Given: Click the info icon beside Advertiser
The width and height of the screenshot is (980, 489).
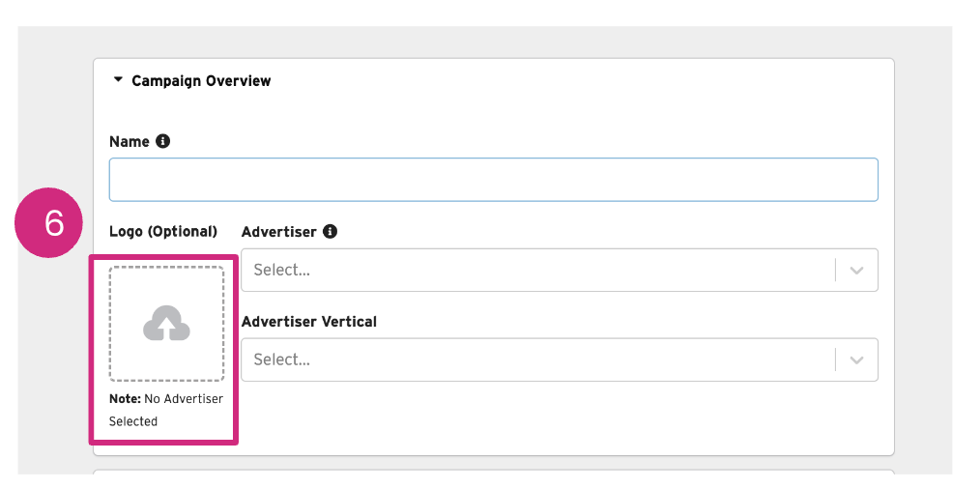Looking at the screenshot, I should click(x=330, y=232).
